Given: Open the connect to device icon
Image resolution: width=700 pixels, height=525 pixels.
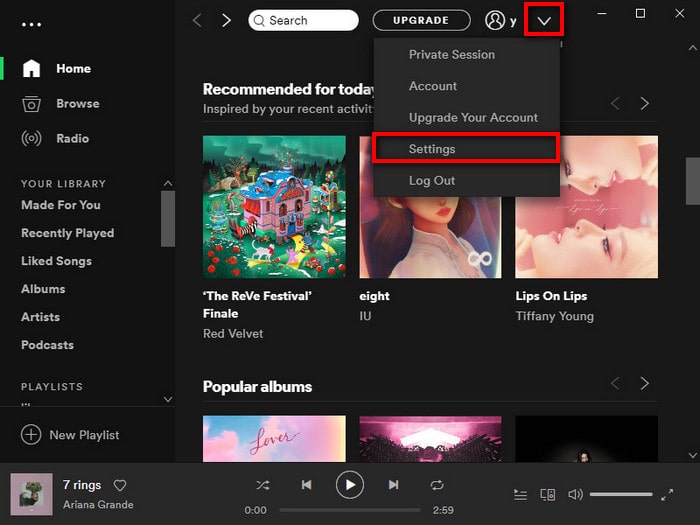Looking at the screenshot, I should pyautogui.click(x=548, y=495).
